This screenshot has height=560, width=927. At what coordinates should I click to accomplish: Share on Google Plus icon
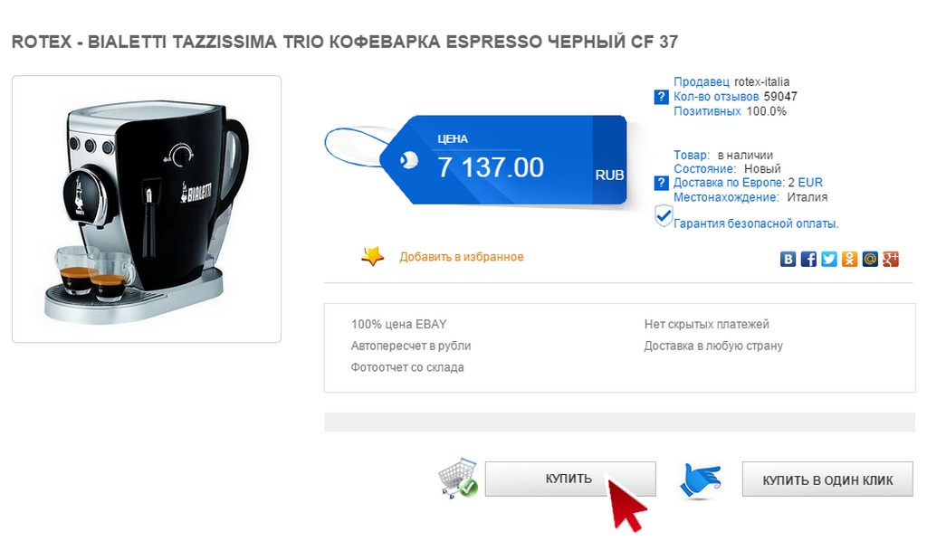point(891,260)
